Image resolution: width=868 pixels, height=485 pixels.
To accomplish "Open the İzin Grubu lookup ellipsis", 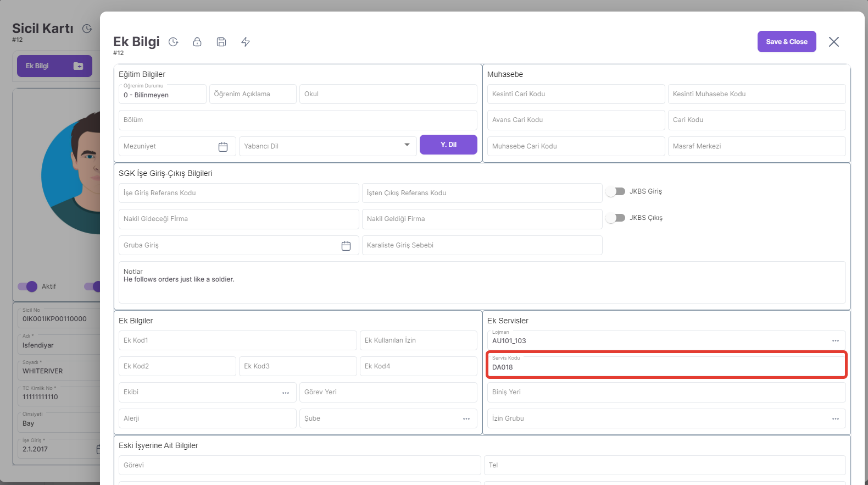I will [835, 419].
